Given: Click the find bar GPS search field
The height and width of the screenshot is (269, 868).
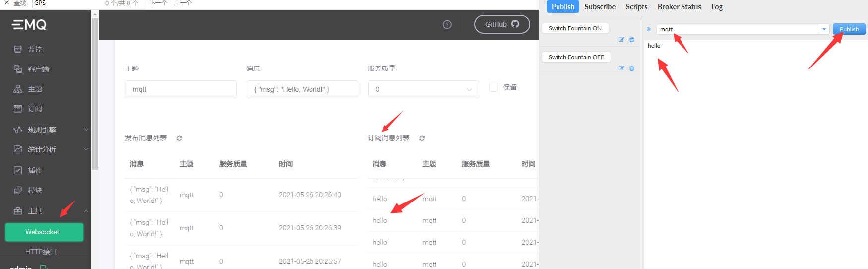Looking at the screenshot, I should pyautogui.click(x=89, y=3).
